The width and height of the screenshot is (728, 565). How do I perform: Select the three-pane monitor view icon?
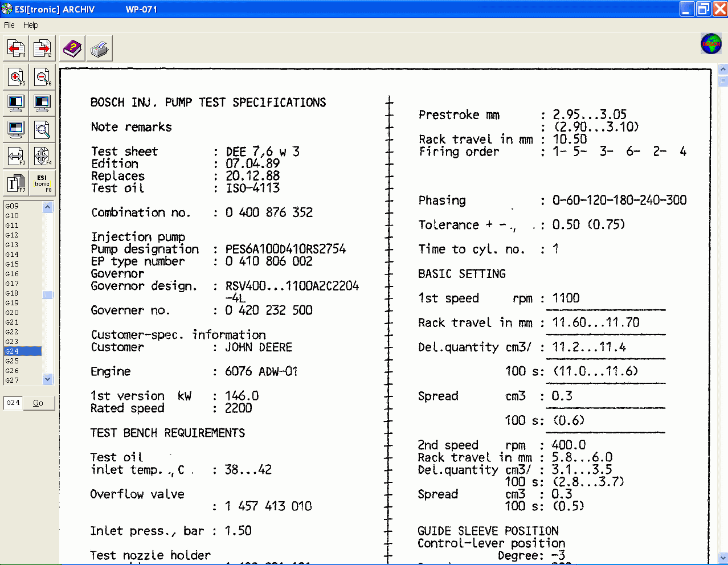tap(43, 103)
